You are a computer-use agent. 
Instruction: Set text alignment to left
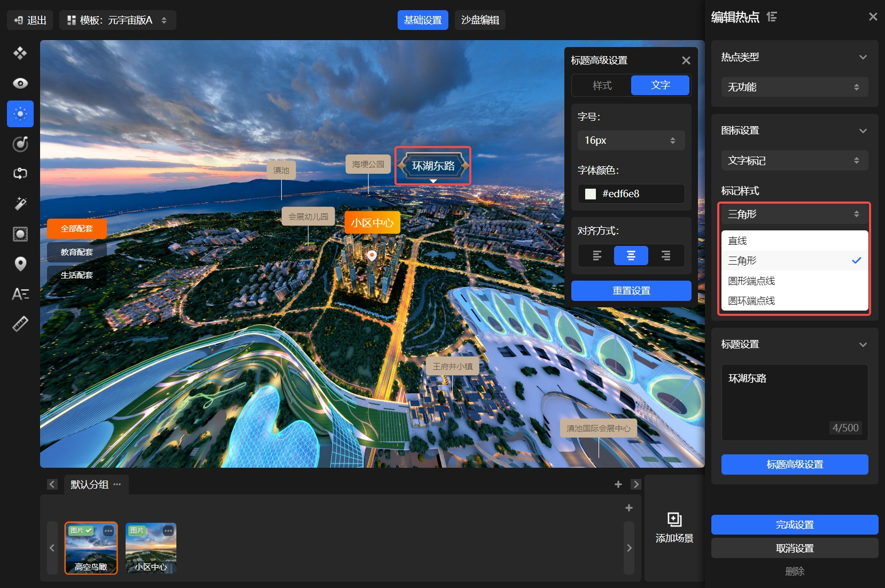click(597, 256)
